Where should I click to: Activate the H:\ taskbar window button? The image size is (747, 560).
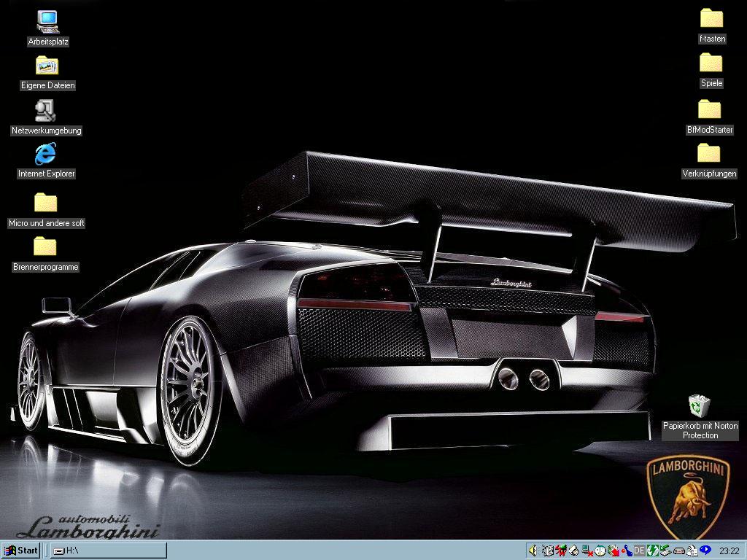pyautogui.click(x=108, y=551)
